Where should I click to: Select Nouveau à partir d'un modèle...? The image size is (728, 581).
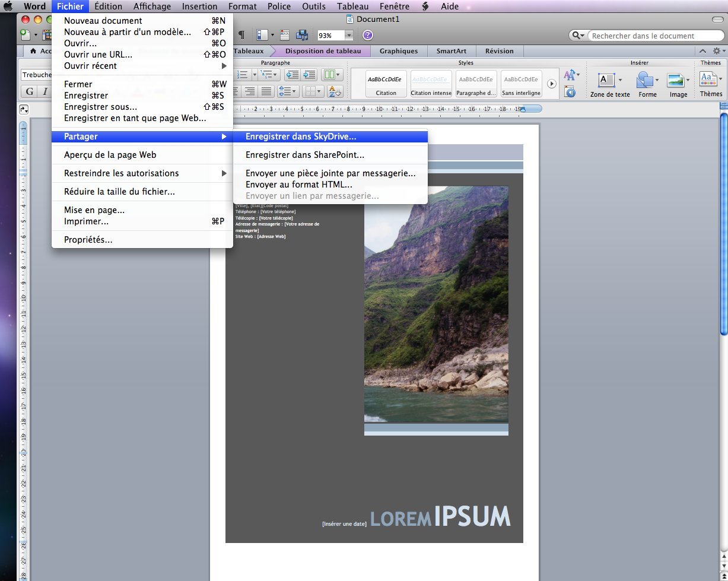tap(142, 32)
